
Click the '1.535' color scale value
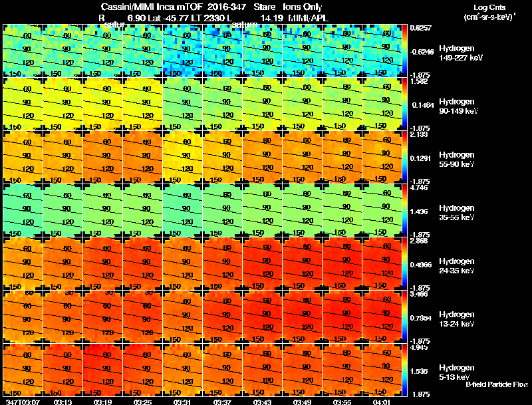pyautogui.click(x=420, y=372)
